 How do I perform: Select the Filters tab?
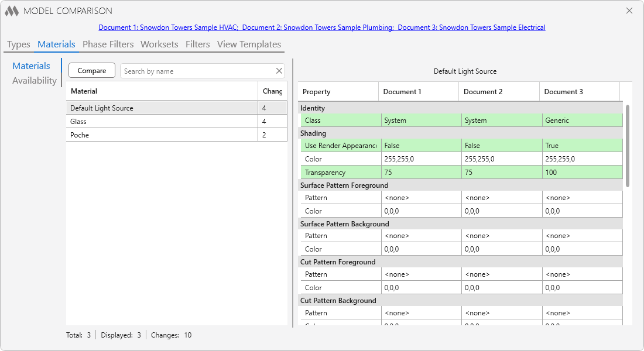click(x=197, y=44)
